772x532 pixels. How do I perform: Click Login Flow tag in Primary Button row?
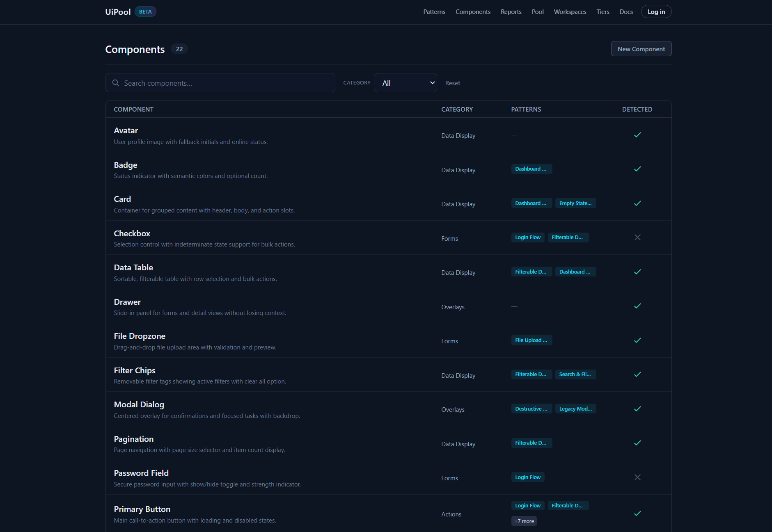(528, 506)
